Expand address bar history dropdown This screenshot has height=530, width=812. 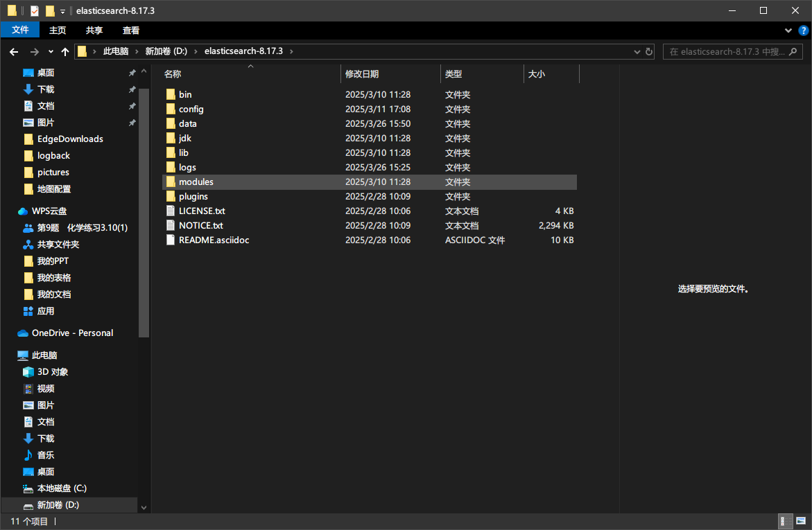coord(637,51)
